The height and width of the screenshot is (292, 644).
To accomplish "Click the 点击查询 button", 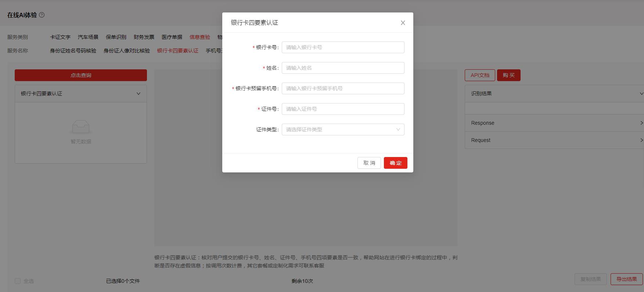I will tap(81, 75).
